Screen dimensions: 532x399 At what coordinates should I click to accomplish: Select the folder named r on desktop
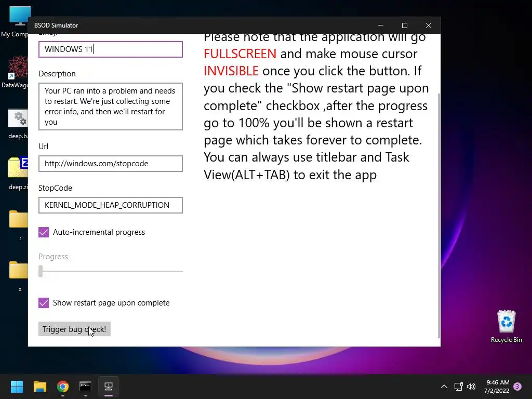18,224
